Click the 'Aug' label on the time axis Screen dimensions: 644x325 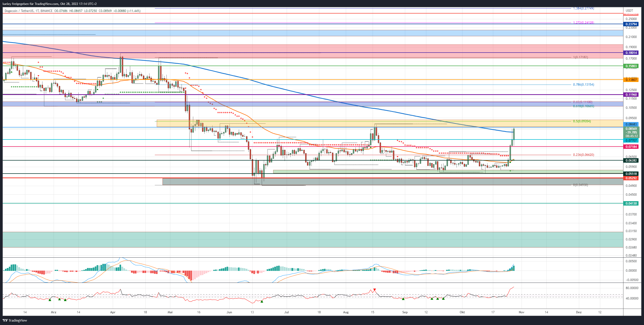pyautogui.click(x=346, y=312)
